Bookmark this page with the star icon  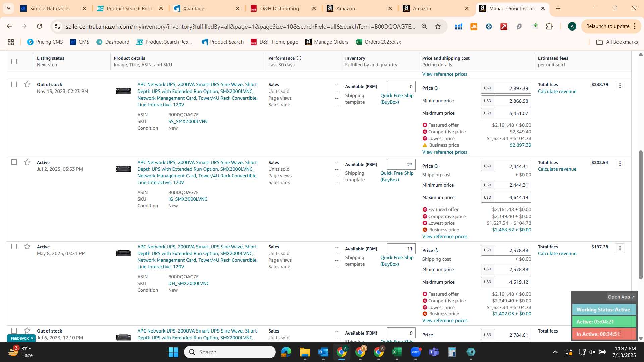click(438, 26)
